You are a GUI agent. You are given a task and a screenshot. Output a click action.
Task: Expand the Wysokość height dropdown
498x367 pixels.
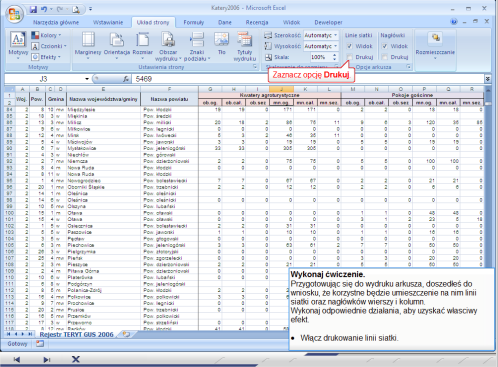point(336,46)
